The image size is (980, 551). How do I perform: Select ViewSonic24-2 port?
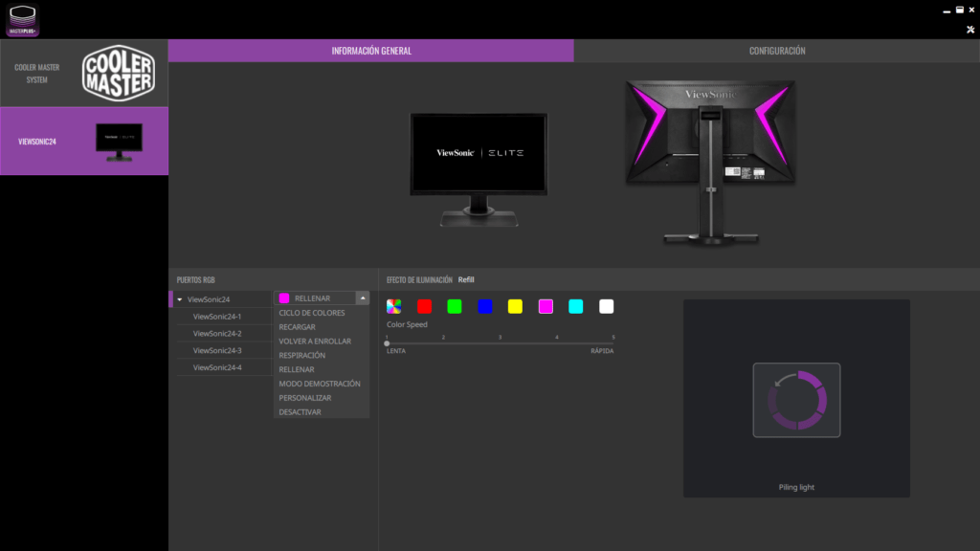pyautogui.click(x=217, y=334)
